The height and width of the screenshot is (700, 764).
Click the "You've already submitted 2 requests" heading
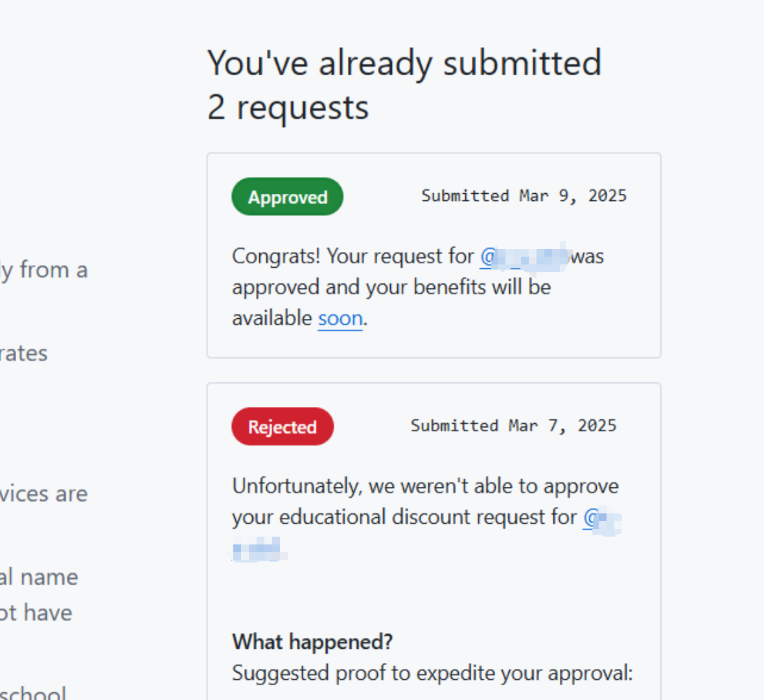pos(404,84)
